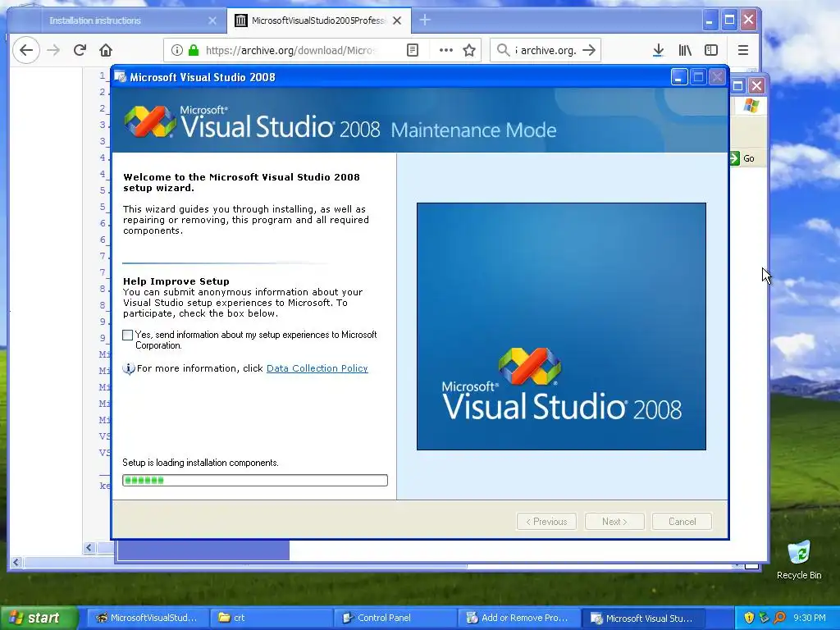The height and width of the screenshot is (630, 840).
Task: Select MicrosoftVisualStudio2005Professional tab
Action: coord(319,21)
